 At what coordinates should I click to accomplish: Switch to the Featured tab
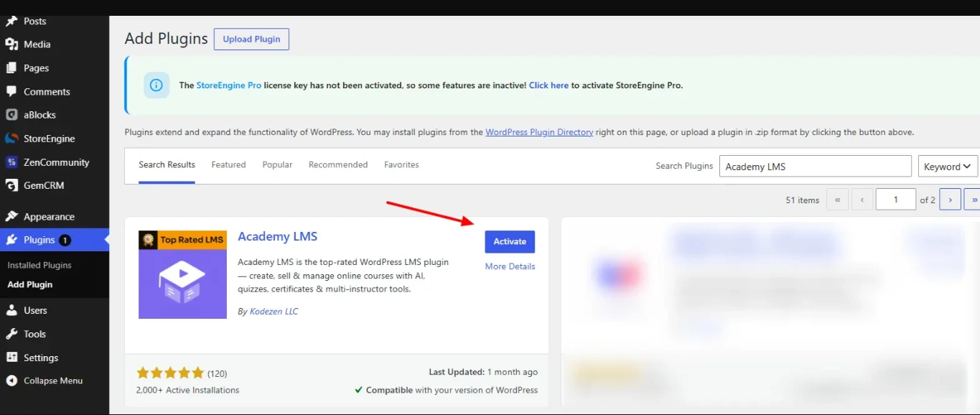[x=228, y=165]
